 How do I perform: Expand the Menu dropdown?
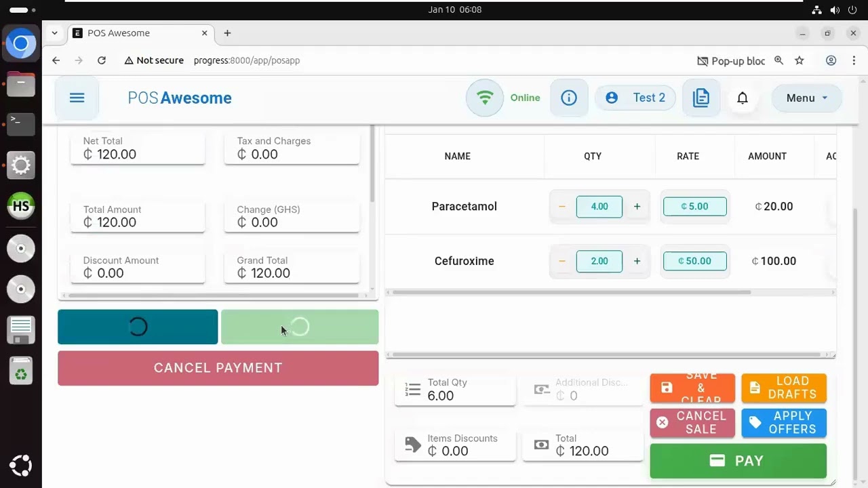(x=807, y=98)
